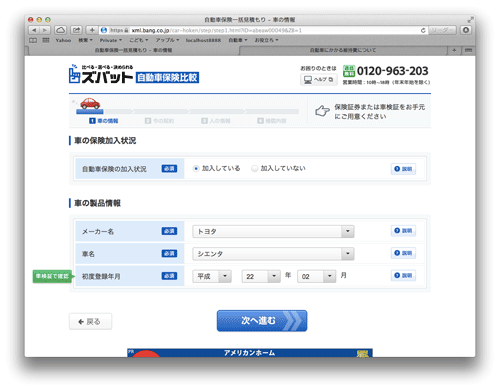
Task: Click the new tab plus icon in tab bar
Action: click(454, 50)
